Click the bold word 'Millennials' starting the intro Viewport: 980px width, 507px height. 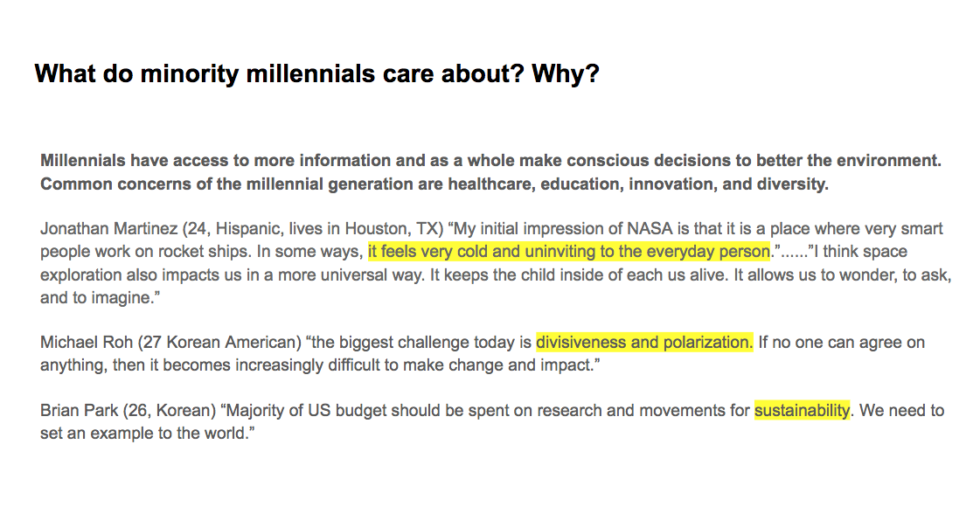click(x=83, y=161)
